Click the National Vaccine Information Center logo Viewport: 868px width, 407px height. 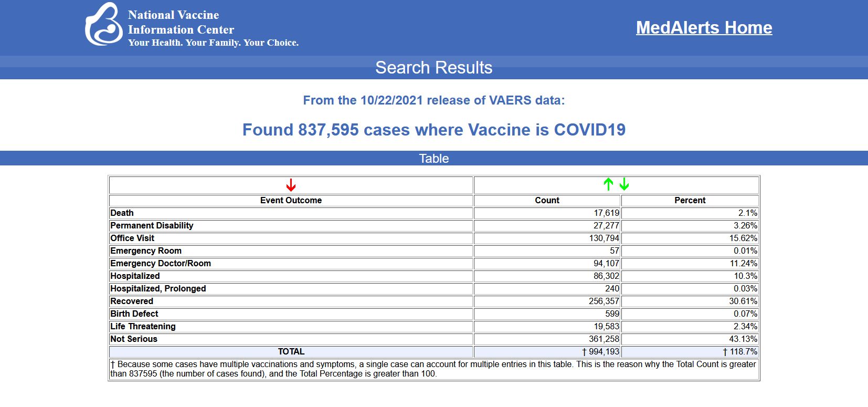[103, 25]
